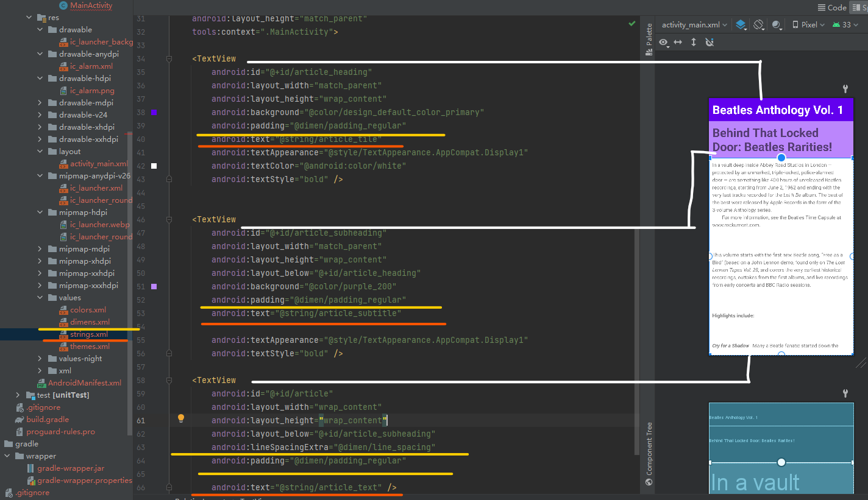Click the blueprint view 'In a vault' text
This screenshot has height=500, width=868.
click(755, 482)
